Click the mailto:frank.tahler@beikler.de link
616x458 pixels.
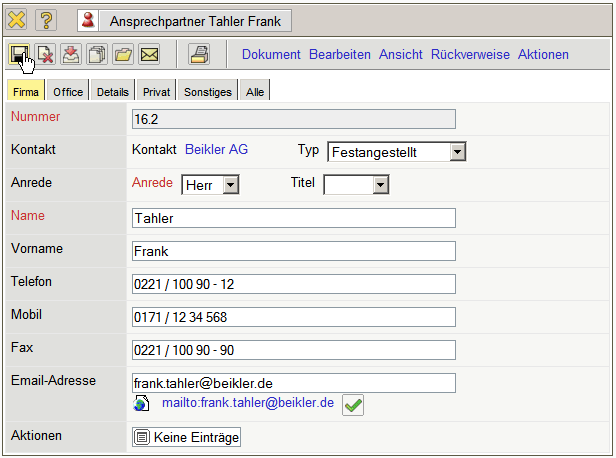(x=247, y=403)
